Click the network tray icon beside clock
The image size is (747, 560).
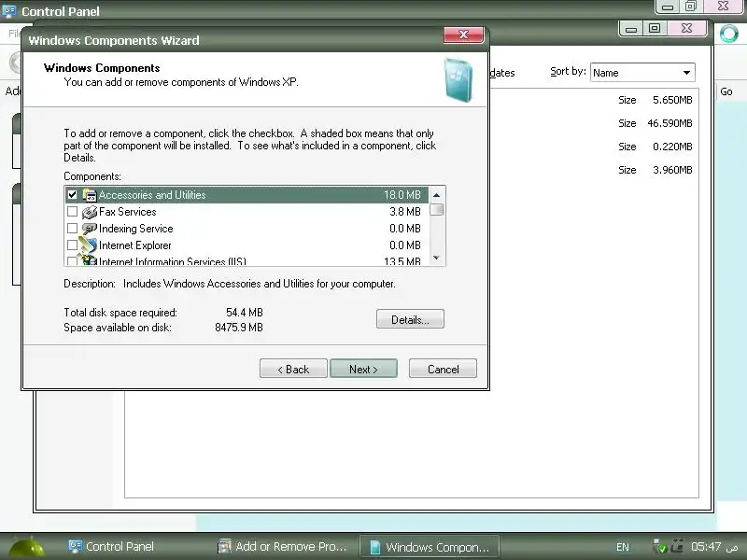click(677, 546)
